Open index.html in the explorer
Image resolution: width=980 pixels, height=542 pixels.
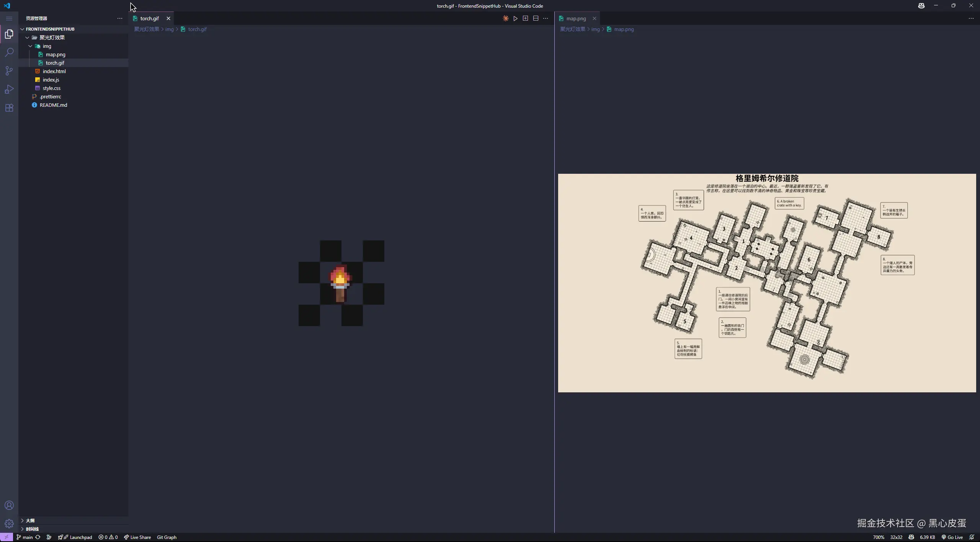(x=54, y=71)
